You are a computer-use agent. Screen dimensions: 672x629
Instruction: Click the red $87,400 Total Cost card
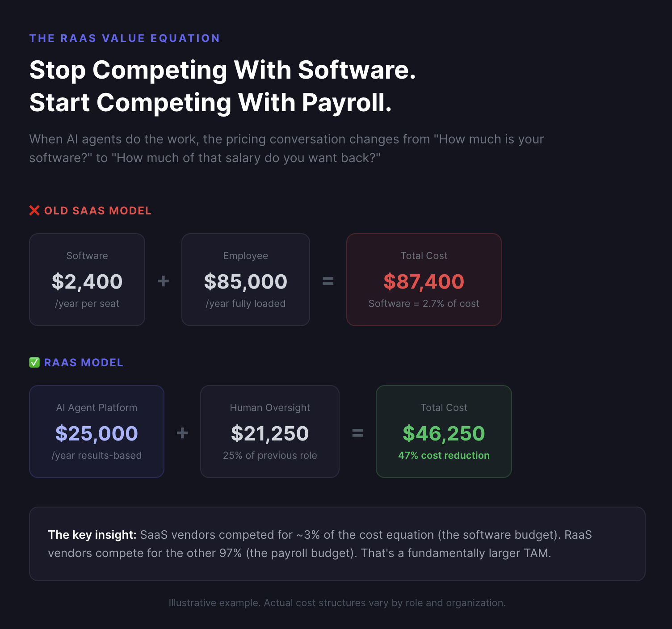click(424, 280)
